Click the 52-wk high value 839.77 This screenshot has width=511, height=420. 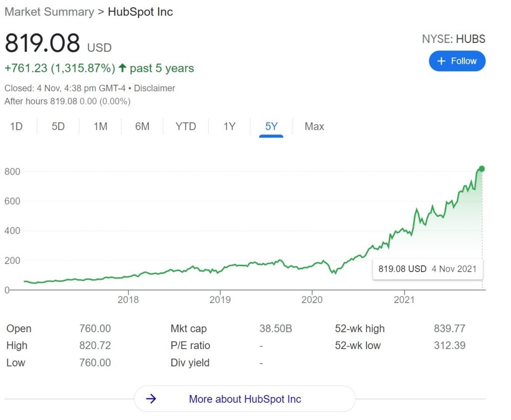(450, 329)
